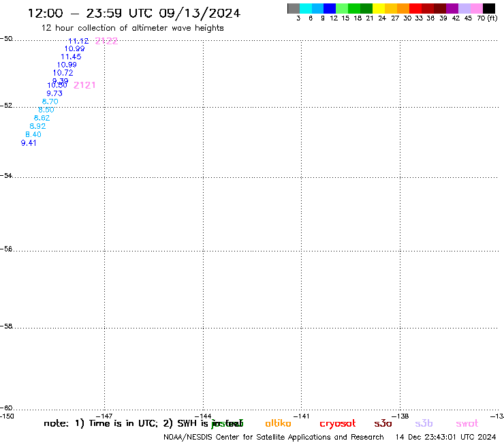Screen dimensions: 504x443
Task: Click the timestamp '14 Dec 23:43:01 UTC 2024'
Action: point(445,438)
